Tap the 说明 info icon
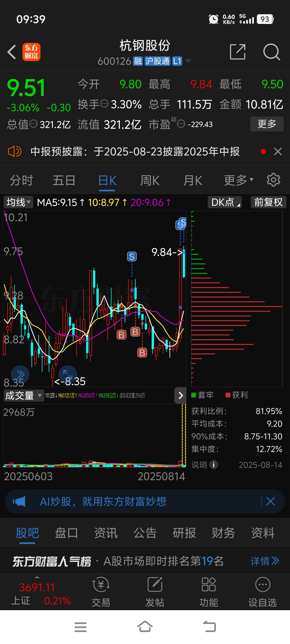Image resolution: width=290 pixels, height=644 pixels. [x=213, y=465]
